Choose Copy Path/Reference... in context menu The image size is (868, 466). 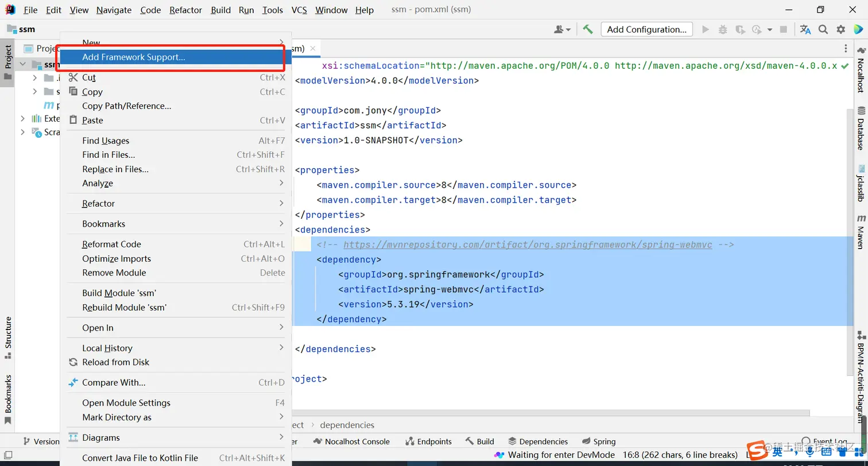176,106
